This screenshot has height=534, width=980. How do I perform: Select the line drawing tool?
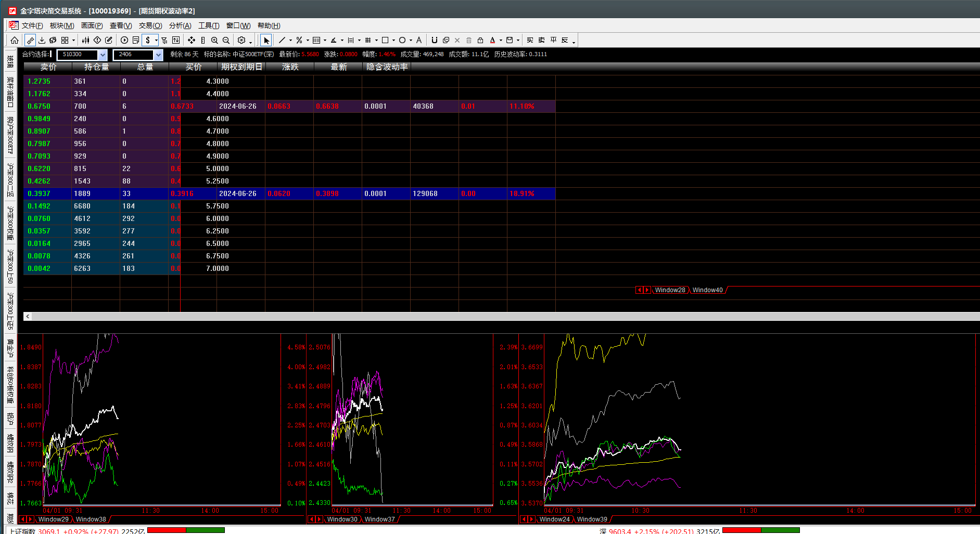click(282, 40)
